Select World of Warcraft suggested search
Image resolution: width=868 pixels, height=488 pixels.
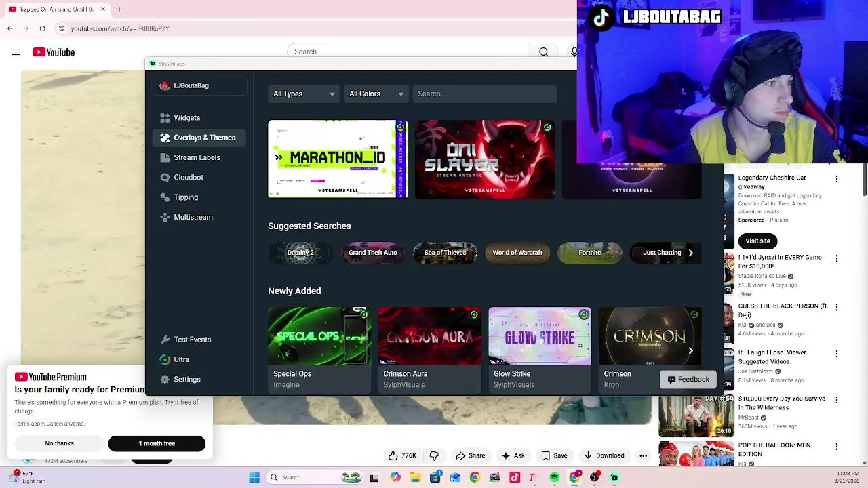[517, 253]
